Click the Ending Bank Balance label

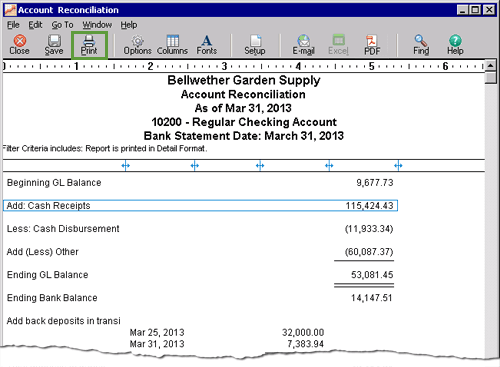52,298
